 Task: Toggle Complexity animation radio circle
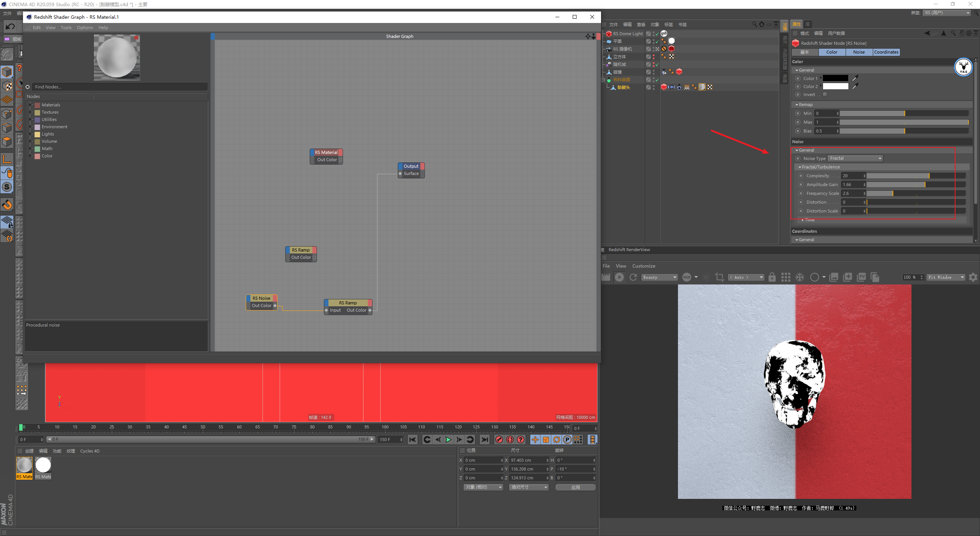coord(801,176)
